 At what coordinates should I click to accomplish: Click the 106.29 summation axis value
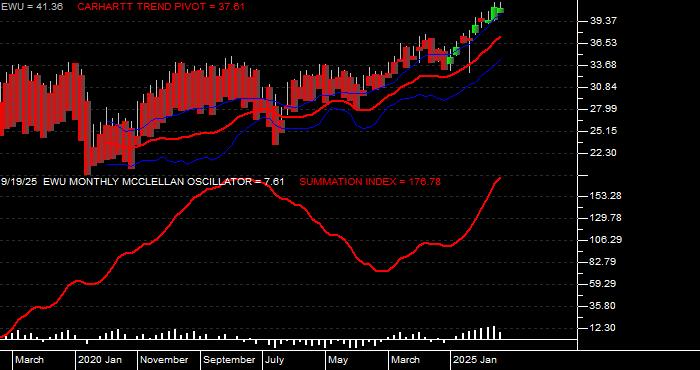point(605,240)
